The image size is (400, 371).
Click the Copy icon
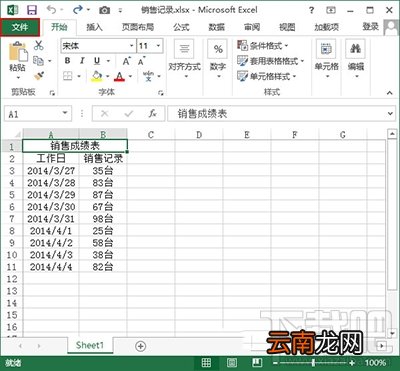(x=39, y=61)
